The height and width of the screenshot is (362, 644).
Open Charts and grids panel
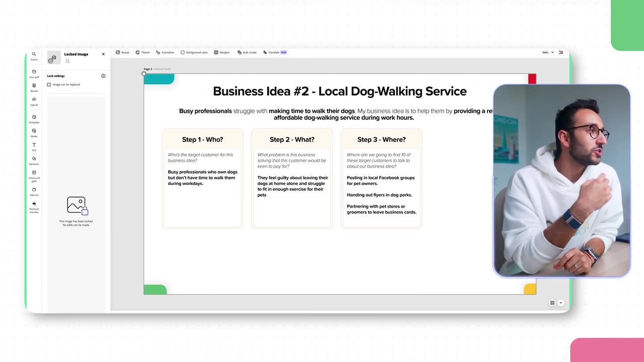point(34,176)
